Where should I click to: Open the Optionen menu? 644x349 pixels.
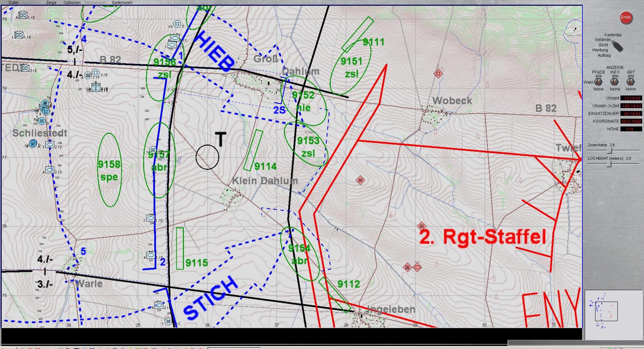click(x=72, y=2)
